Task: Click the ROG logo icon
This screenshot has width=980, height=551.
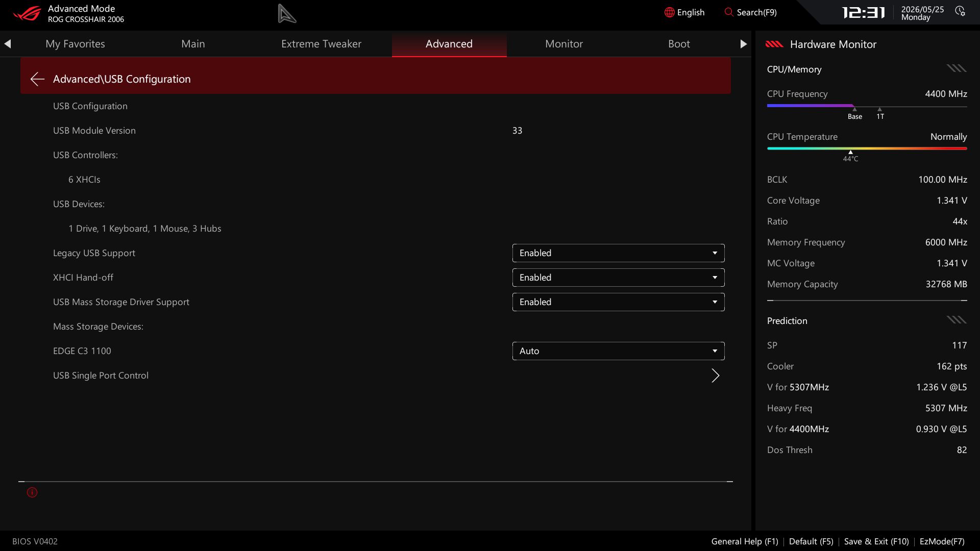Action: tap(27, 13)
